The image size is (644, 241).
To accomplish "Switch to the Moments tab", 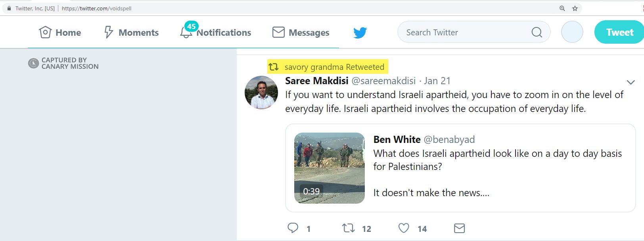I will (131, 32).
